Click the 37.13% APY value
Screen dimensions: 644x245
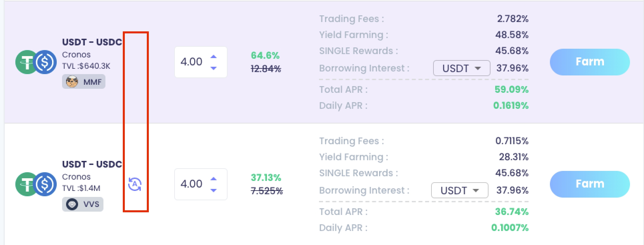point(266,178)
